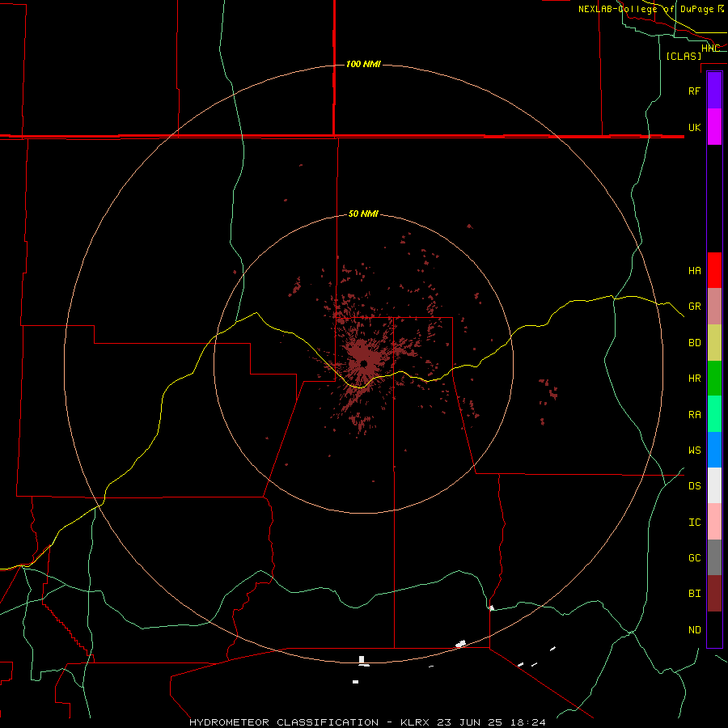Click the GC legend label

[694, 558]
